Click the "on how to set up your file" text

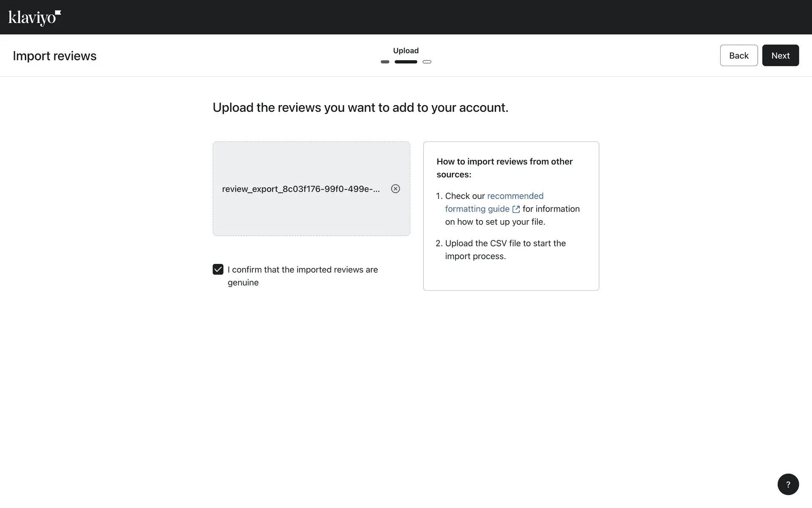(x=495, y=222)
